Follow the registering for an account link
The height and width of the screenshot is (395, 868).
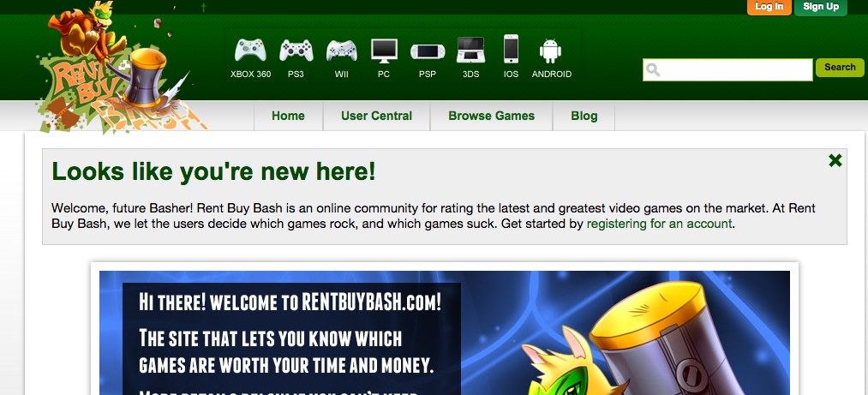click(659, 224)
